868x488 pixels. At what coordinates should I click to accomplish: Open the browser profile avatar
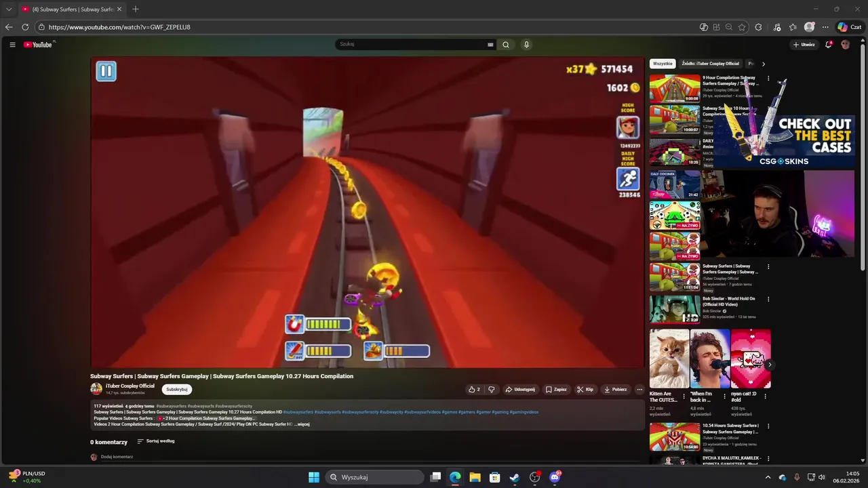pyautogui.click(x=809, y=27)
